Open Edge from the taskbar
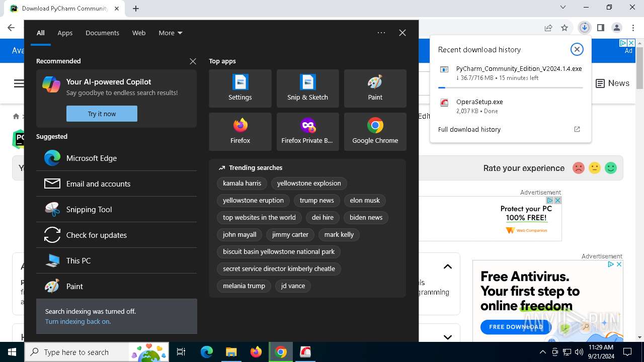Screen dimensions: 644x362 207,352
